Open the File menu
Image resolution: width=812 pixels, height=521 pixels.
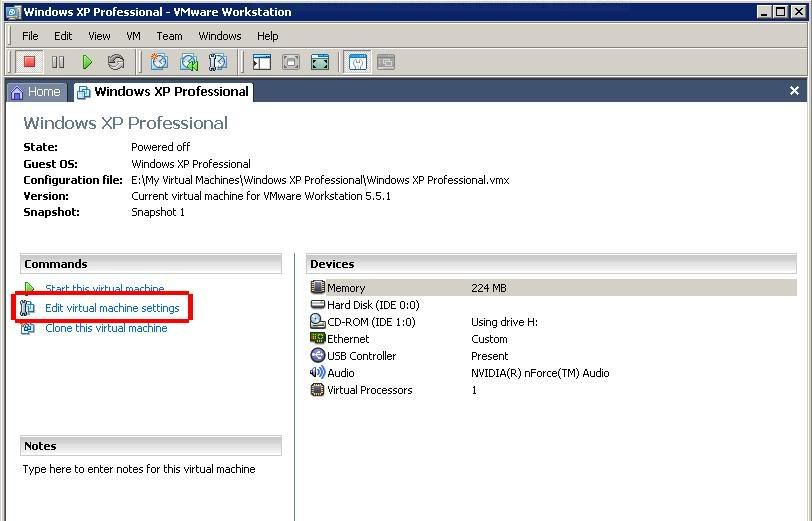pyautogui.click(x=30, y=36)
